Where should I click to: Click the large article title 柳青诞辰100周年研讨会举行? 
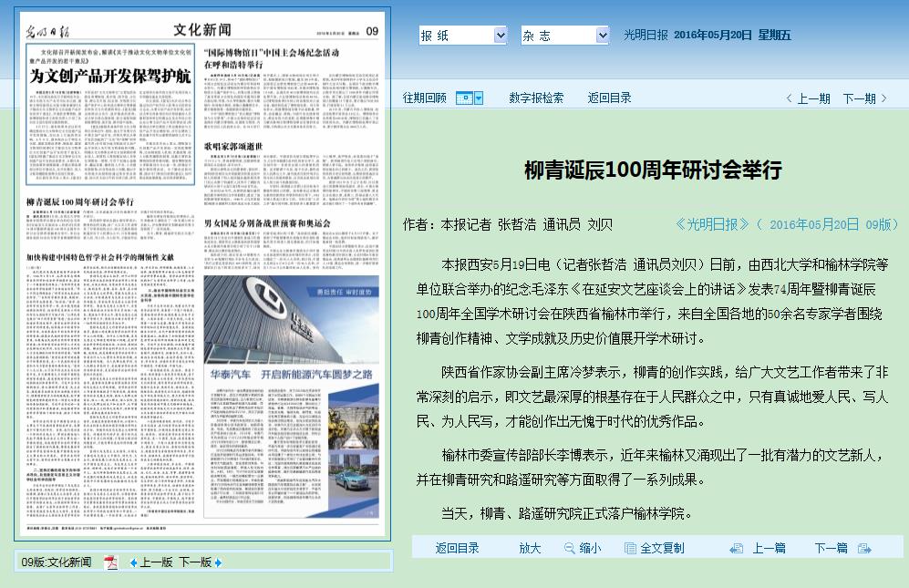tap(653, 170)
